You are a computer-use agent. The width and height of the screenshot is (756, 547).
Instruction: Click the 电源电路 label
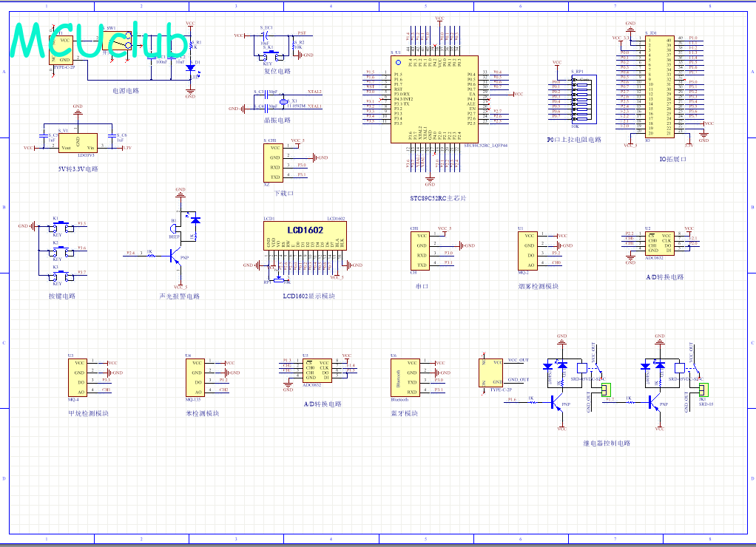pos(126,91)
